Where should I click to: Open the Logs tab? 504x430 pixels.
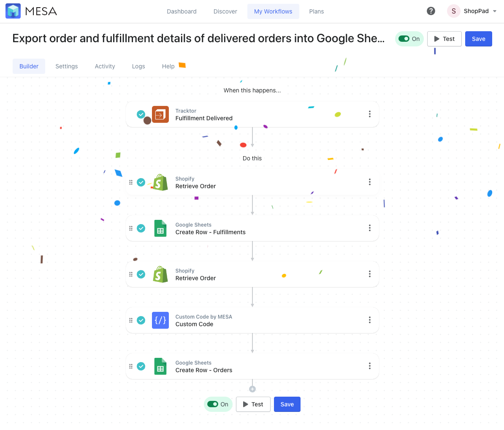(x=138, y=66)
